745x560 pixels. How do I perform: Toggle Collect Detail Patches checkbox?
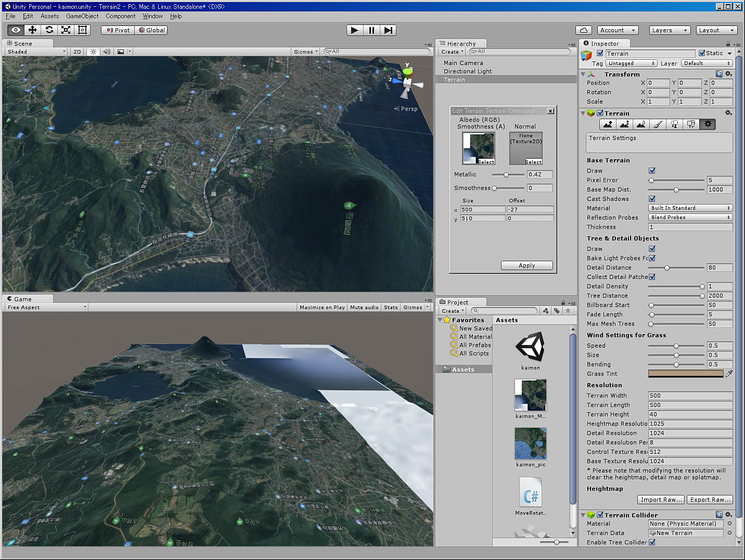[x=652, y=277]
